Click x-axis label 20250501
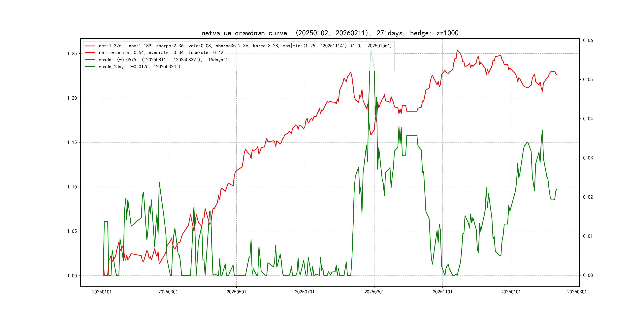Viewport: 644px width, 322px height. pos(236,292)
